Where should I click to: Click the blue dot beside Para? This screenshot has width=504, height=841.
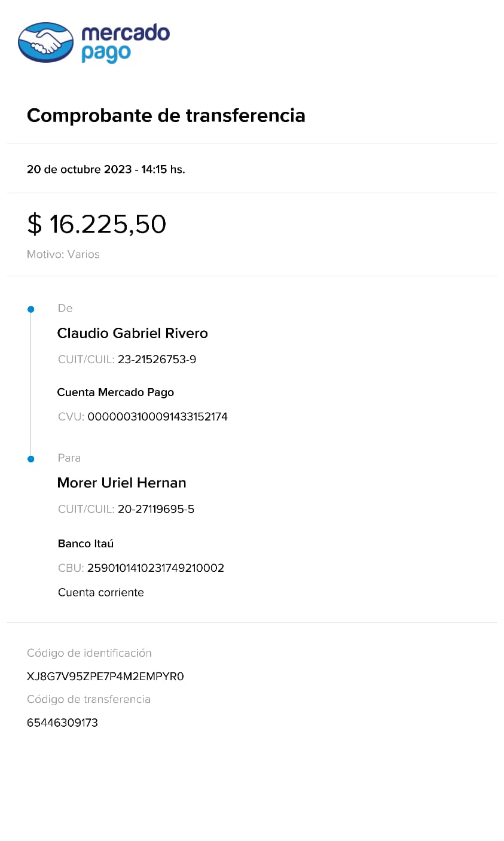coord(31,459)
